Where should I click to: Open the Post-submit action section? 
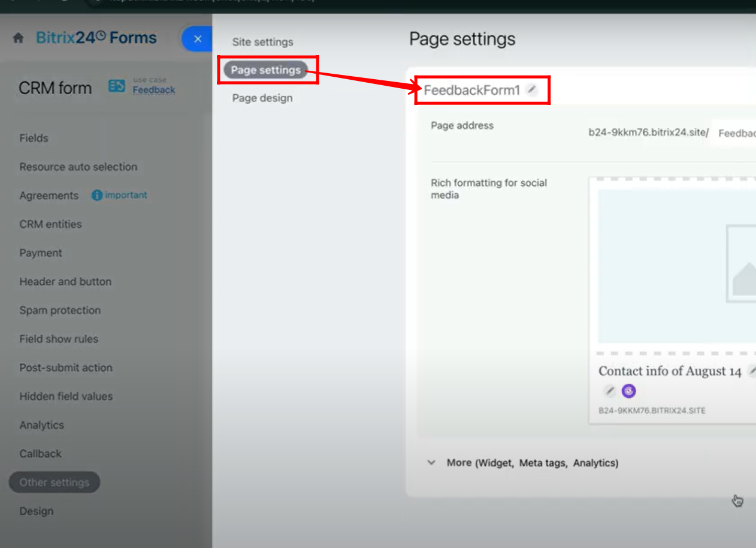(66, 368)
